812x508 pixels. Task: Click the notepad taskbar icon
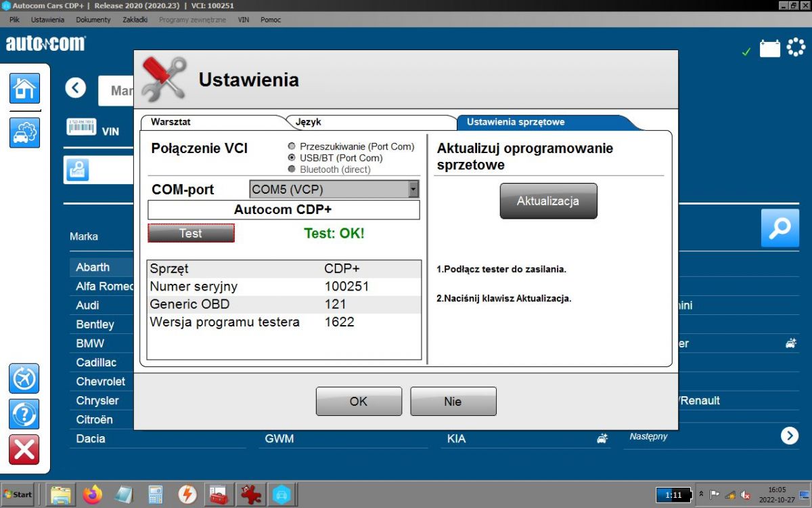[x=124, y=494]
